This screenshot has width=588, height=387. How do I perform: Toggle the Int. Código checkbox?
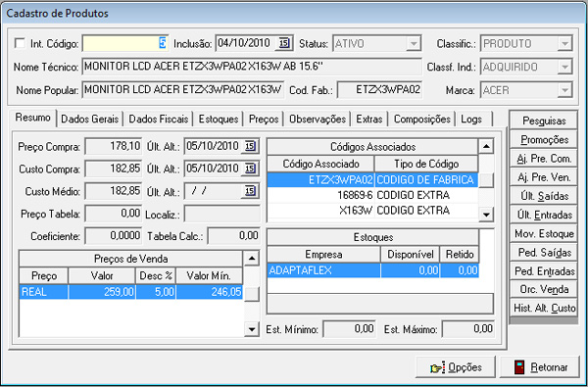click(x=21, y=43)
